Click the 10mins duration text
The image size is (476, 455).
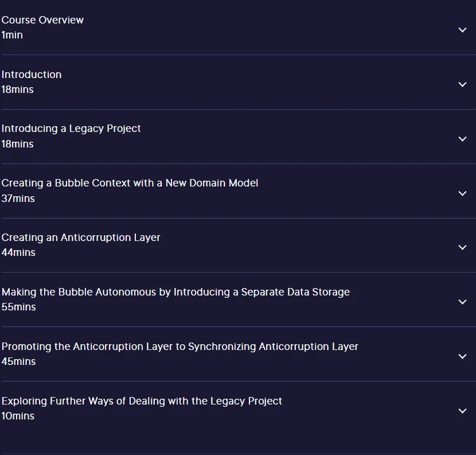(18, 416)
